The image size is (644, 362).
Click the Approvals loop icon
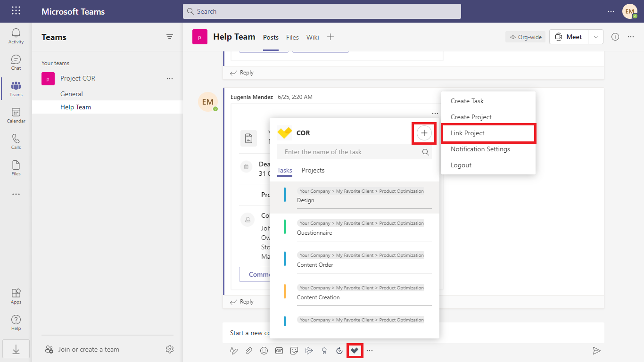pos(339,351)
